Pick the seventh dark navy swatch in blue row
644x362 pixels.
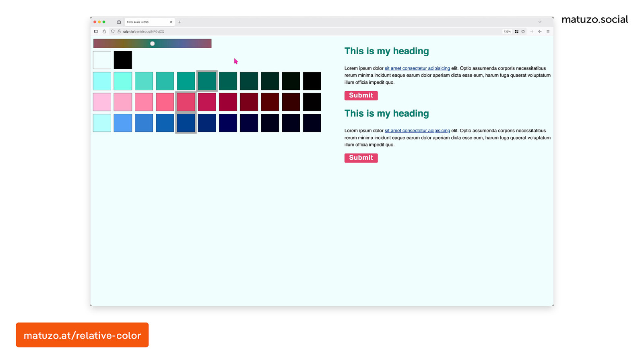(x=228, y=123)
